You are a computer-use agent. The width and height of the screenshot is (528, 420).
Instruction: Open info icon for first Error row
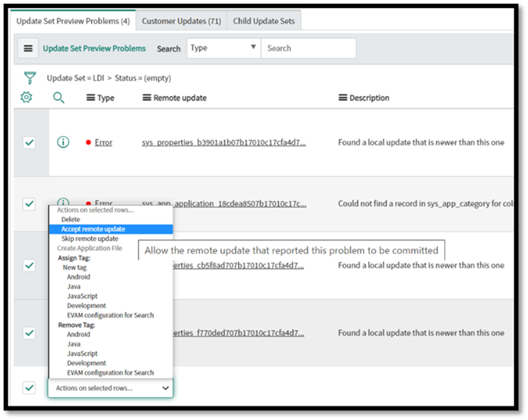[63, 142]
